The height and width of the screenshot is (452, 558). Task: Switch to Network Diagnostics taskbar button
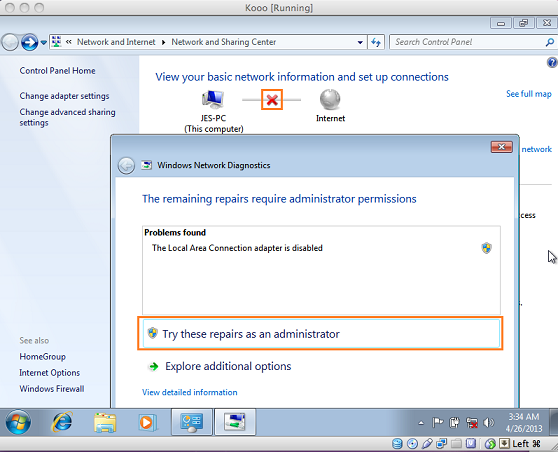tap(235, 422)
